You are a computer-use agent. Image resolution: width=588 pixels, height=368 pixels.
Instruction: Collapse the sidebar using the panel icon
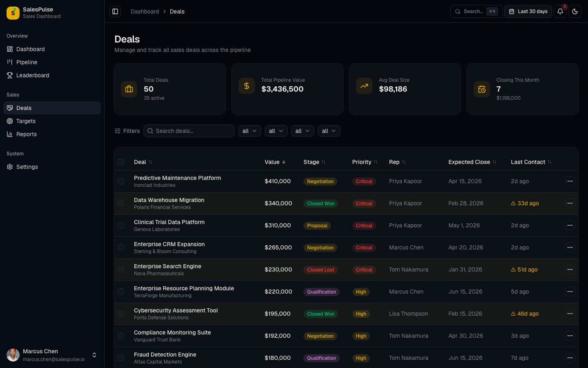[x=115, y=11]
